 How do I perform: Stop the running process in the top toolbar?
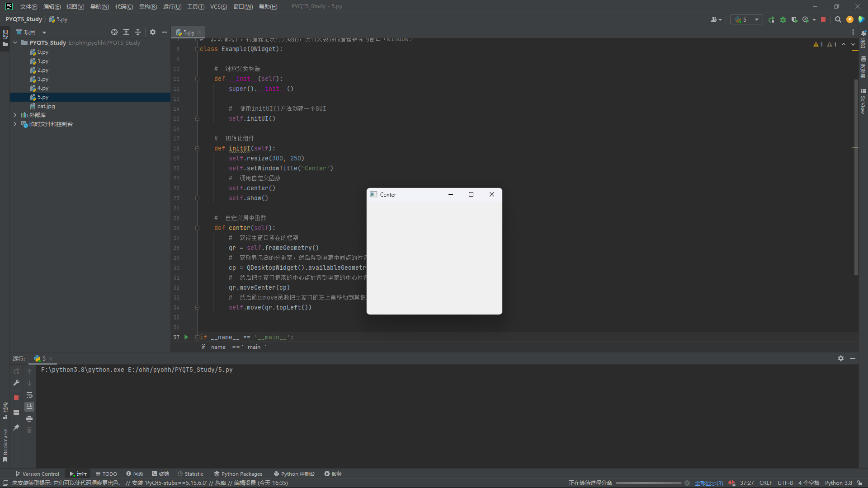pyautogui.click(x=823, y=19)
